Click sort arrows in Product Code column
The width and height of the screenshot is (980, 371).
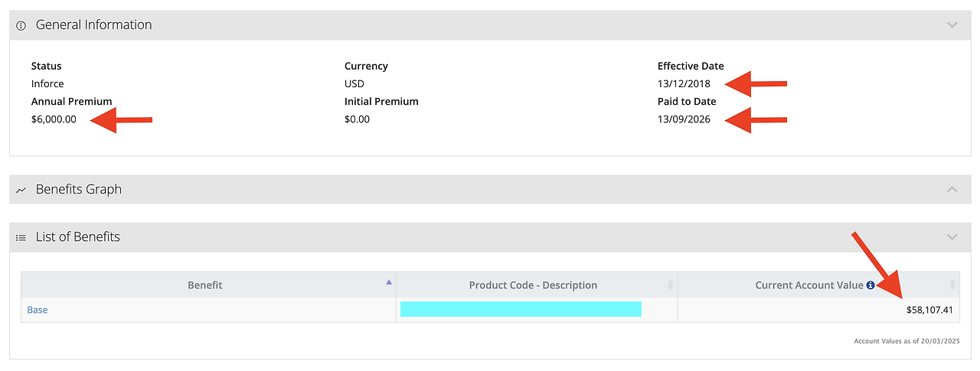671,285
